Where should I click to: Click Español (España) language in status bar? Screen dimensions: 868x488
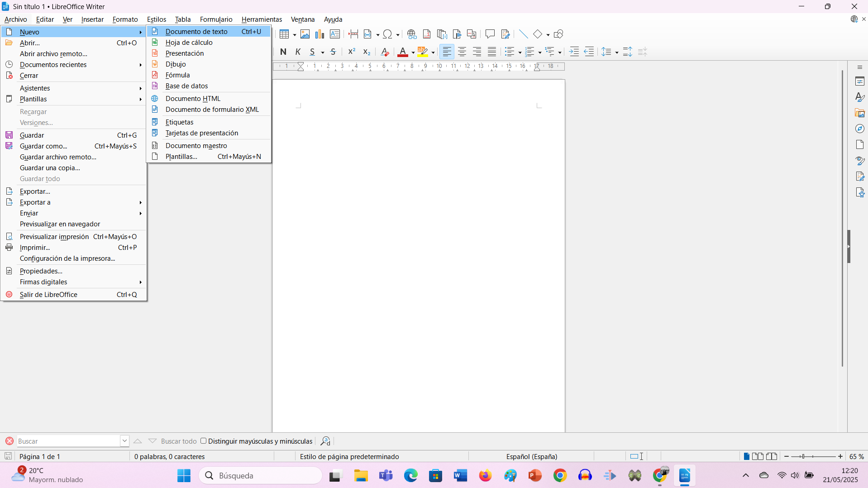click(531, 456)
